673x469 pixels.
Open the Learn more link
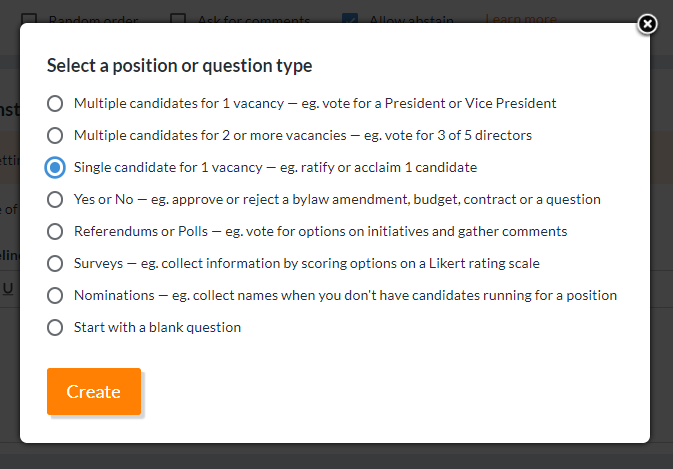[x=520, y=19]
